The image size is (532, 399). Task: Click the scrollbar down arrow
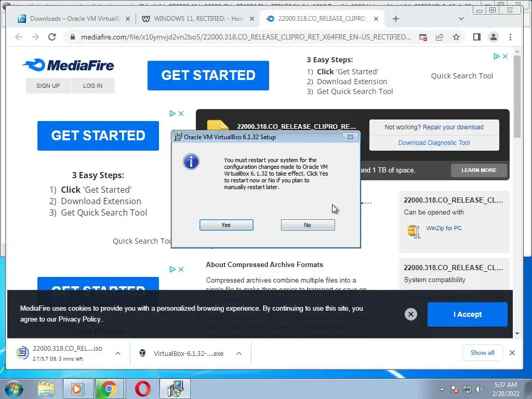(517, 334)
